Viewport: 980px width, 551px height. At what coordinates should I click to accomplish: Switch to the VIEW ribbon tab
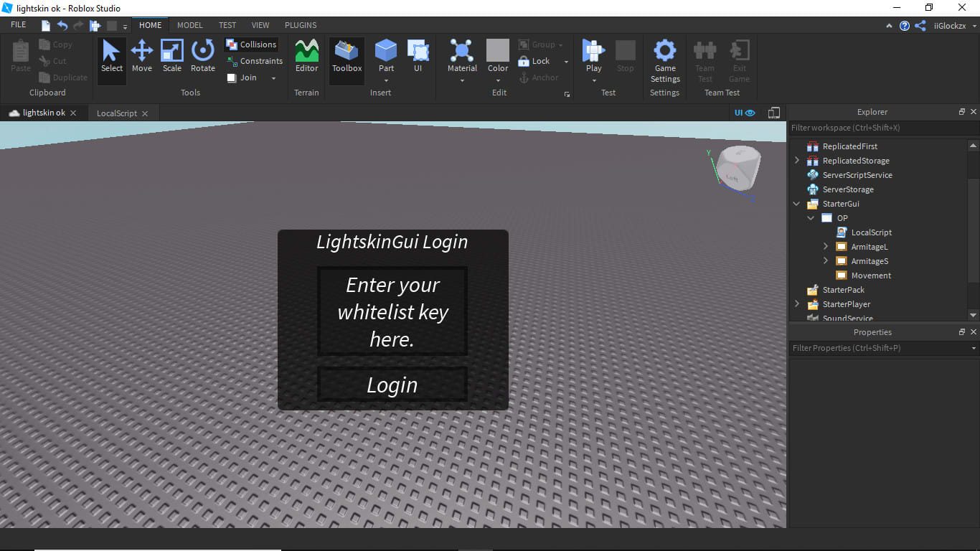(x=260, y=25)
